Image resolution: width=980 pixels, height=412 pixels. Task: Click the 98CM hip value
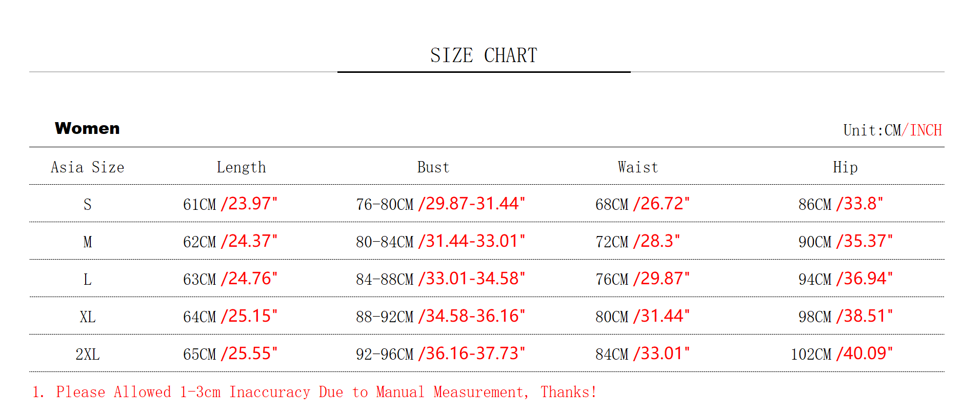tap(815, 317)
